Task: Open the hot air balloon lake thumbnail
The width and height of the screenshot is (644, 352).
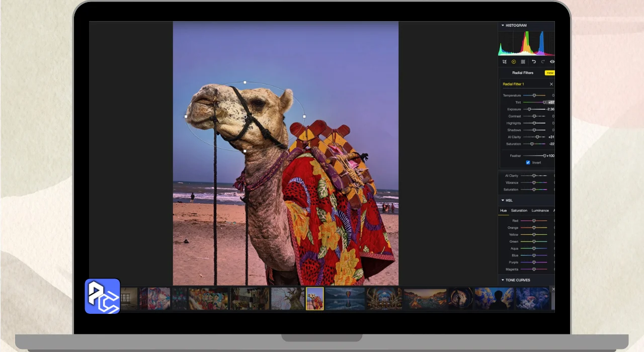Action: [x=345, y=298]
